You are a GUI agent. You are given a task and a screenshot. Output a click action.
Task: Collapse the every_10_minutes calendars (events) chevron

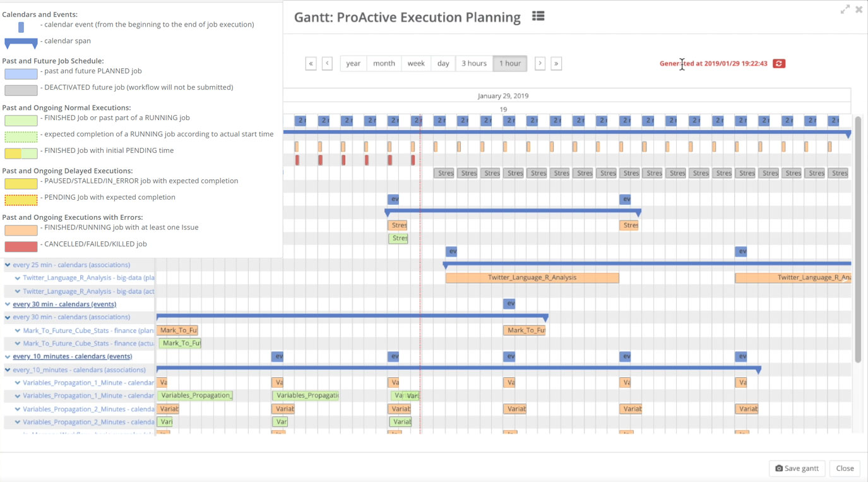coord(8,356)
